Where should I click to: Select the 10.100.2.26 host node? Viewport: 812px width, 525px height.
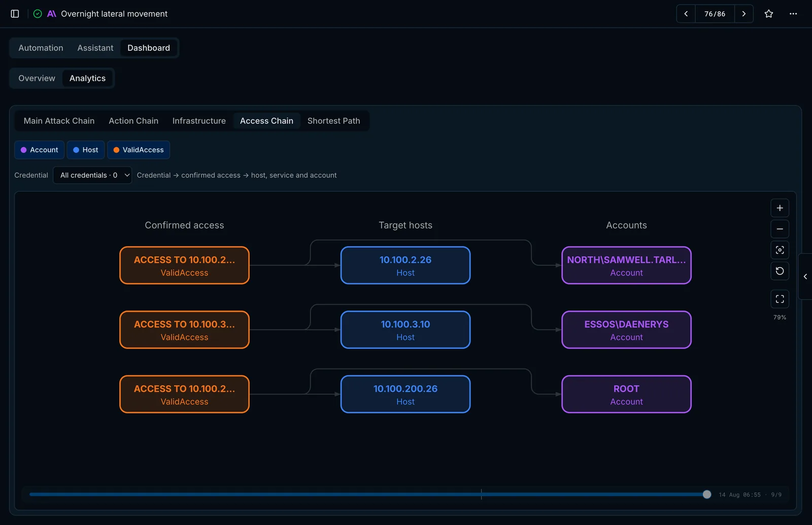pos(405,265)
